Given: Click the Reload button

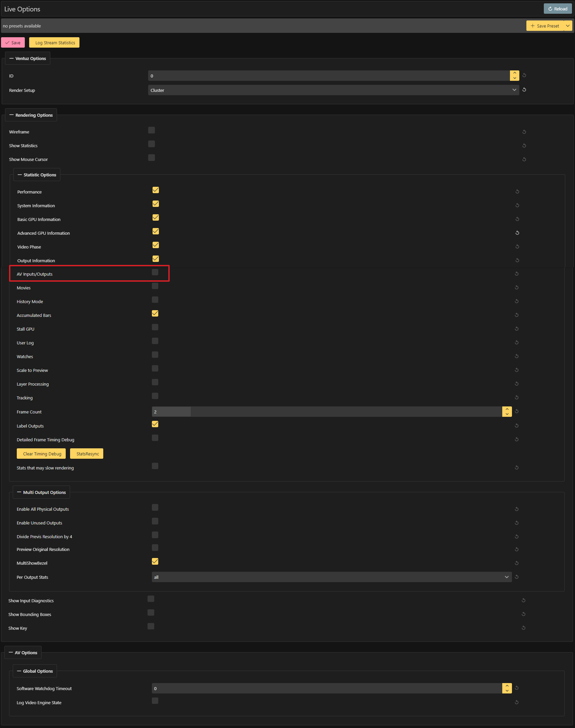Looking at the screenshot, I should (558, 9).
